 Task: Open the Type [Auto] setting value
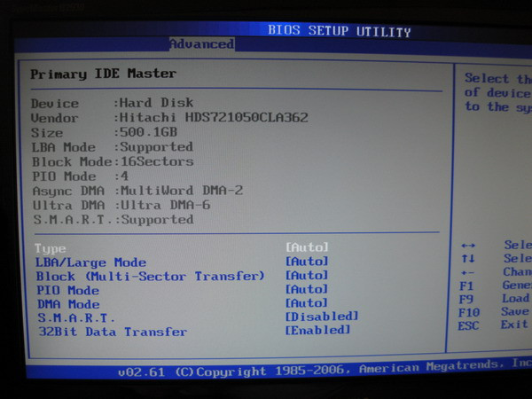(307, 247)
